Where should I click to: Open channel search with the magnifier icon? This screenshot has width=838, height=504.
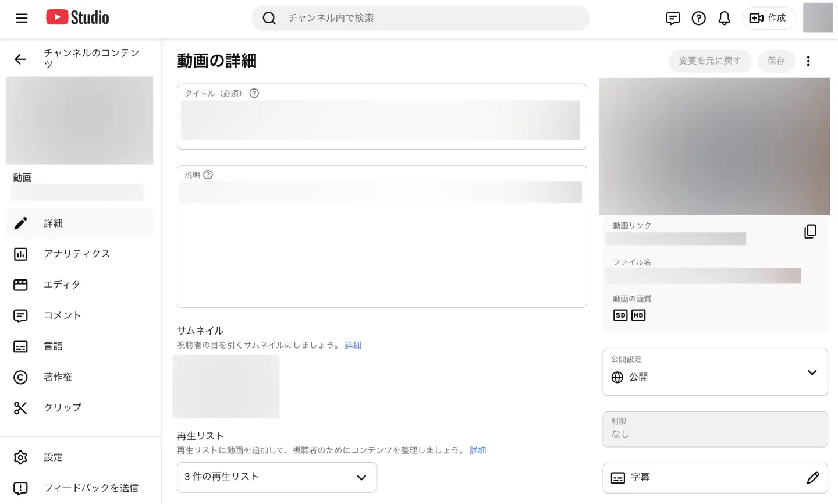(269, 18)
